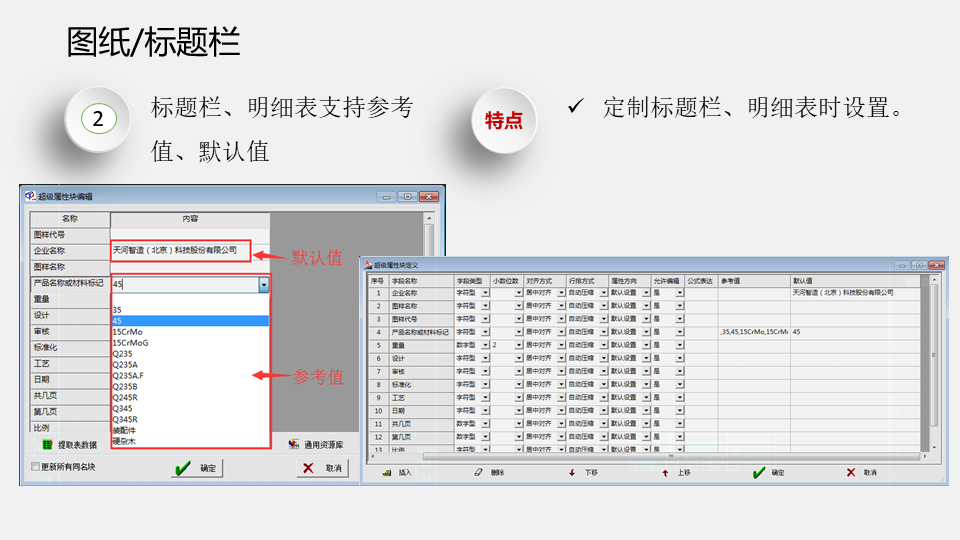Expand 允许编辑 dropdown for 设计 row
Viewport: 960px width, 540px height.
click(x=680, y=358)
